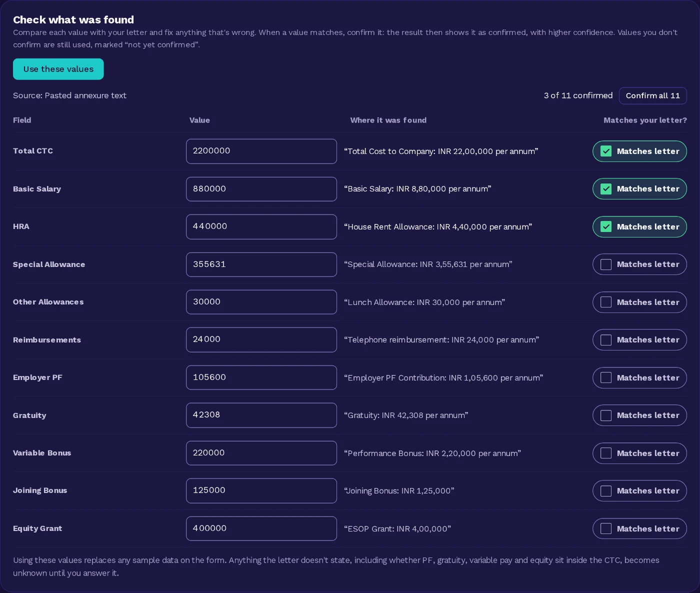
Task: Click the 'Total Cost to Company' quote
Action: (x=441, y=151)
